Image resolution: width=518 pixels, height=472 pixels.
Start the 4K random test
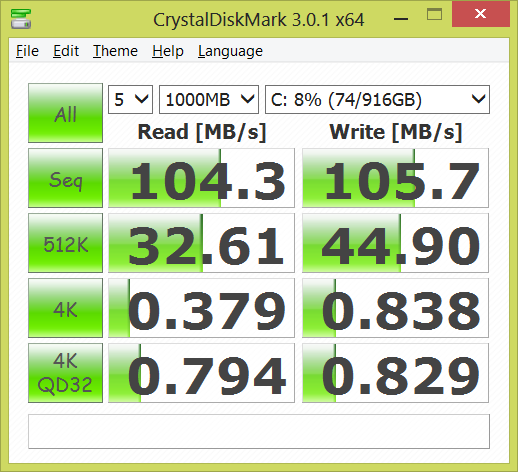click(65, 308)
